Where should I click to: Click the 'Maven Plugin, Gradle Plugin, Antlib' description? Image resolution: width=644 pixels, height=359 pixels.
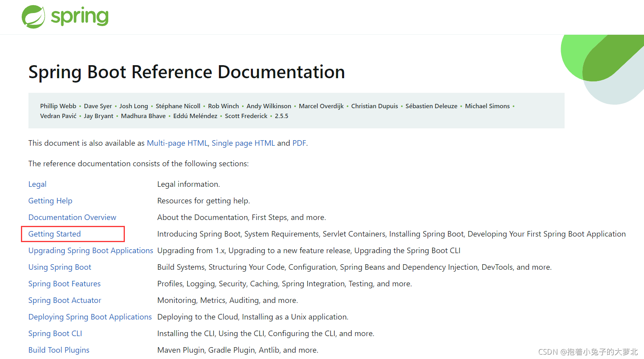coord(238,350)
